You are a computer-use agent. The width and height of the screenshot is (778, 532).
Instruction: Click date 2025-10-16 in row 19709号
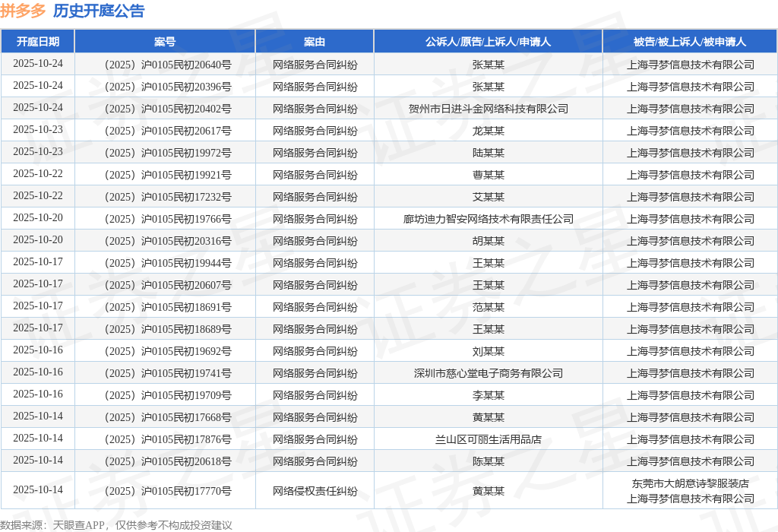(38, 394)
